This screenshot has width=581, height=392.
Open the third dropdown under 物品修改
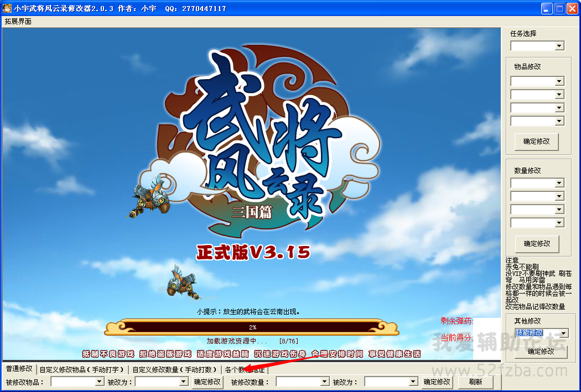point(559,108)
